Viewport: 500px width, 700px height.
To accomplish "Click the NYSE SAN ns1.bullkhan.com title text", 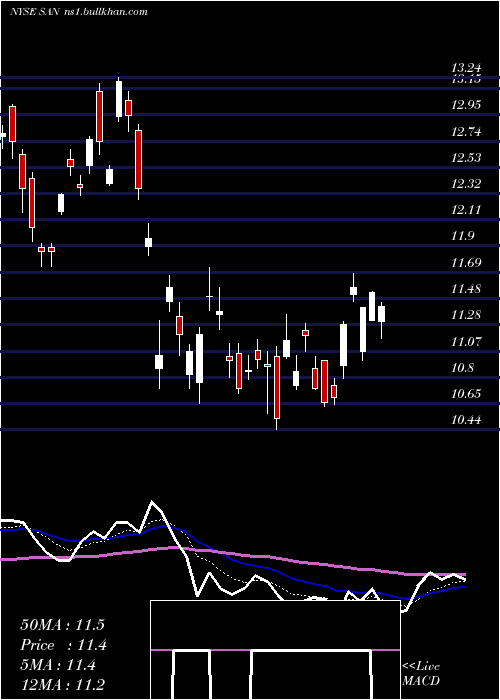I will pyautogui.click(x=79, y=12).
